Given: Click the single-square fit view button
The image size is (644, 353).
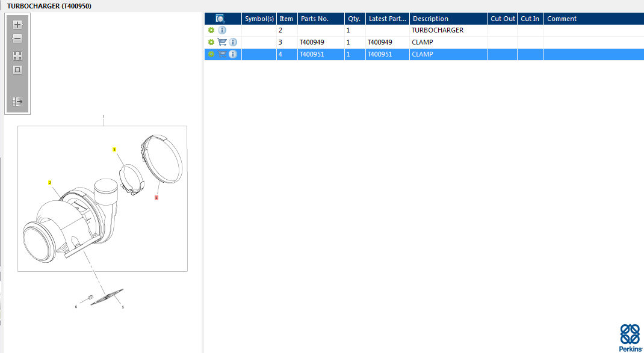Looking at the screenshot, I should (17, 70).
